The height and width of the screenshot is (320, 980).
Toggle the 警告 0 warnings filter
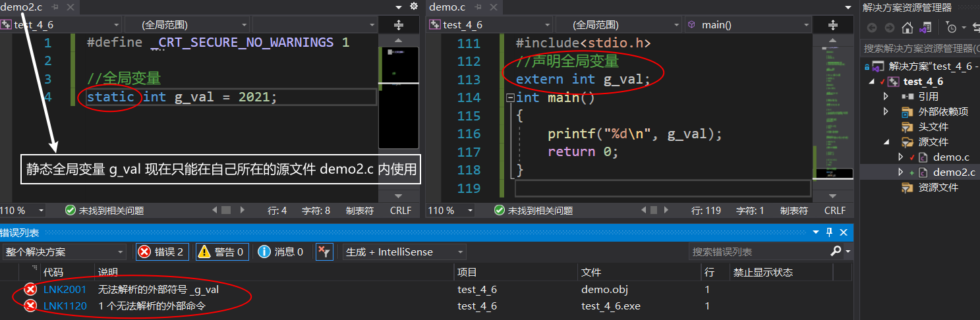click(221, 252)
